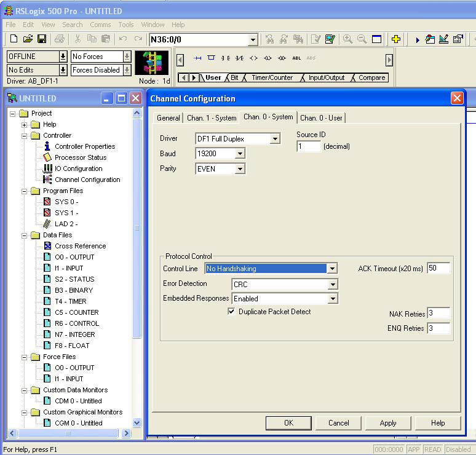Click the yellow plus toolbar icon
Screen dimensions: 476x455
396,39
